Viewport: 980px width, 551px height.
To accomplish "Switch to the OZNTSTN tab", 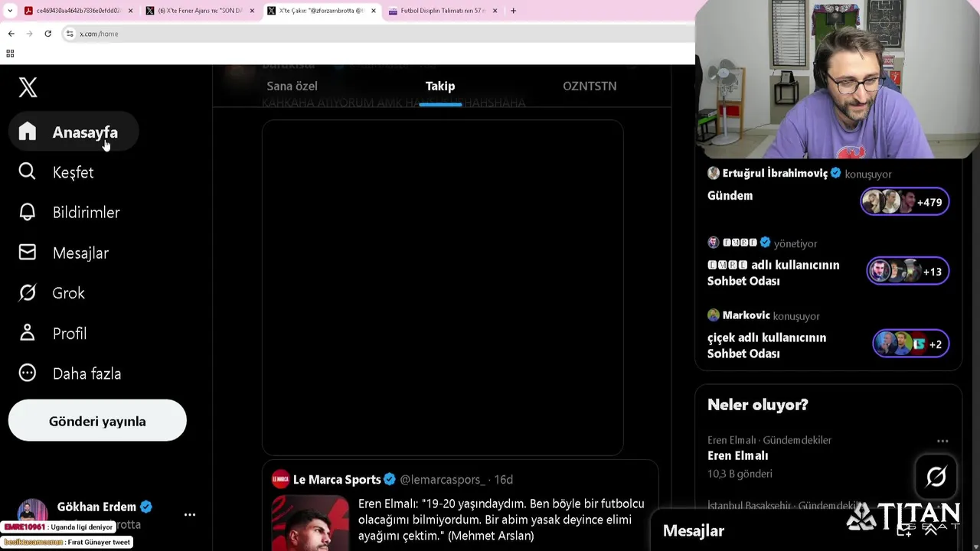I will [x=590, y=86].
